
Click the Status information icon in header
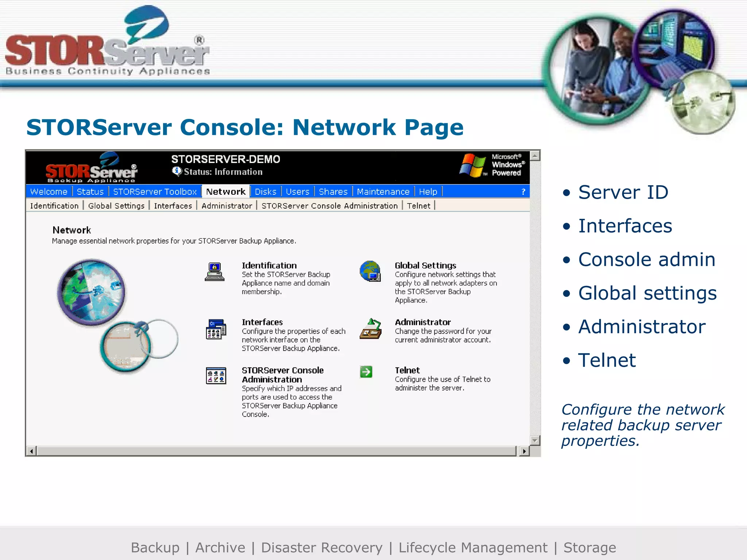[x=177, y=171]
